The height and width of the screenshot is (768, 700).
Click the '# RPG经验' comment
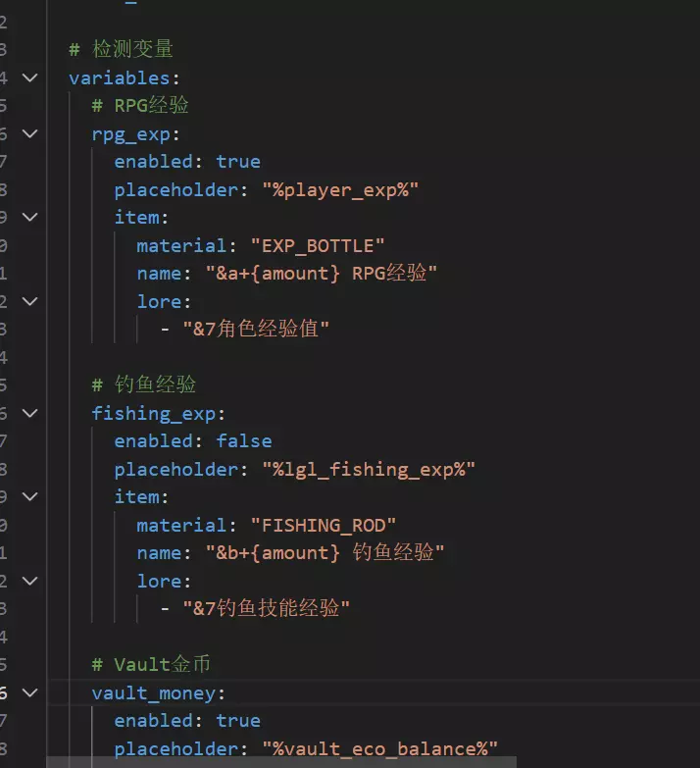pos(140,105)
